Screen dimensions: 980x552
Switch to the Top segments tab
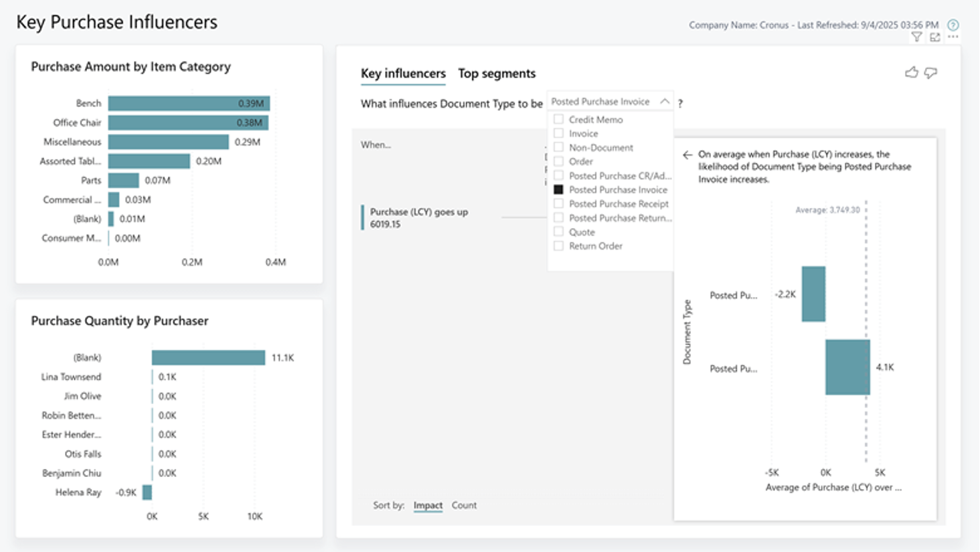pyautogui.click(x=497, y=74)
